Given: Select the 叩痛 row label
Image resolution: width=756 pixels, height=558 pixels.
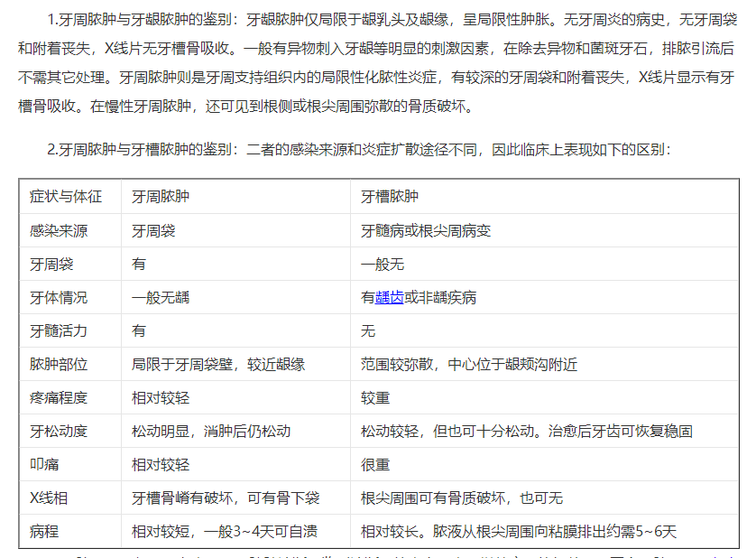Looking at the screenshot, I should [44, 464].
